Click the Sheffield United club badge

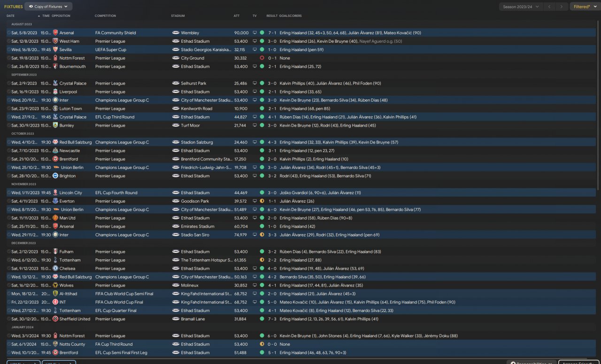[x=55, y=319]
